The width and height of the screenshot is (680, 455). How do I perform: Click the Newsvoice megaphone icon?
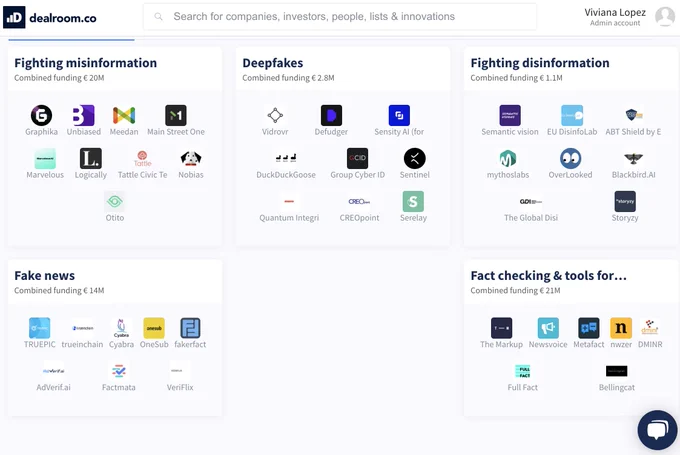[x=548, y=328]
